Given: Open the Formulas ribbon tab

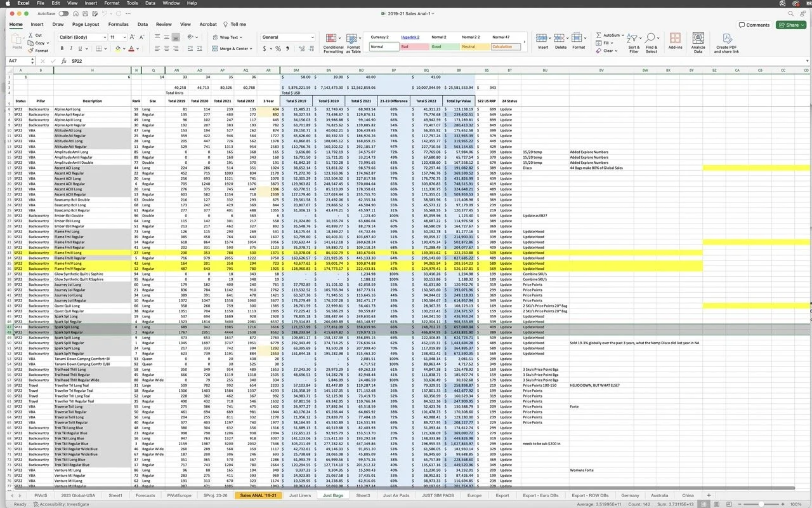Looking at the screenshot, I should pyautogui.click(x=119, y=25).
